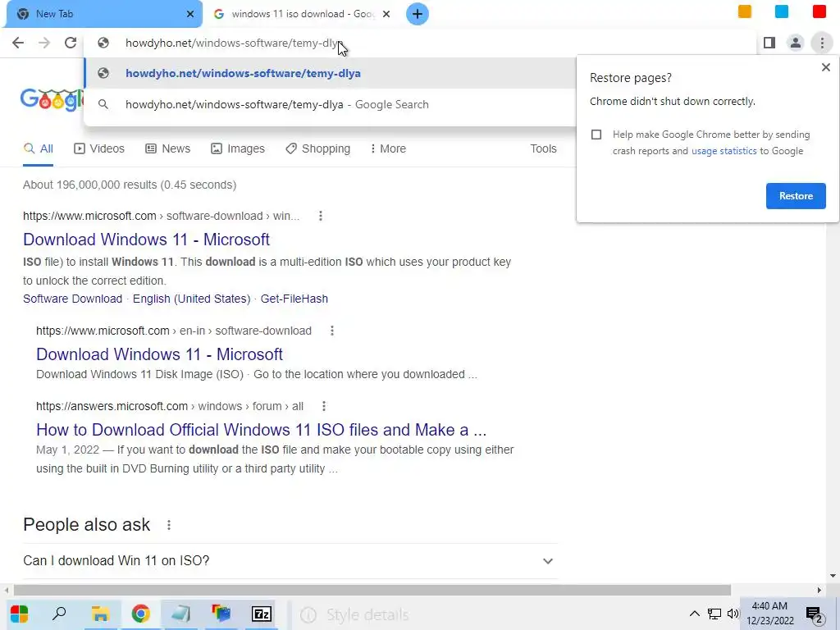
Task: Open the More search filters menu
Action: coord(388,149)
